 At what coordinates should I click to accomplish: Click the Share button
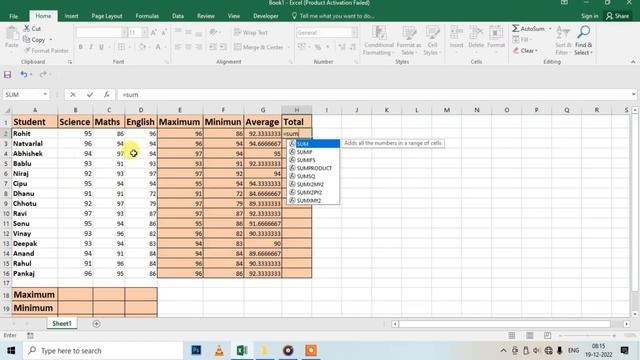click(x=617, y=16)
